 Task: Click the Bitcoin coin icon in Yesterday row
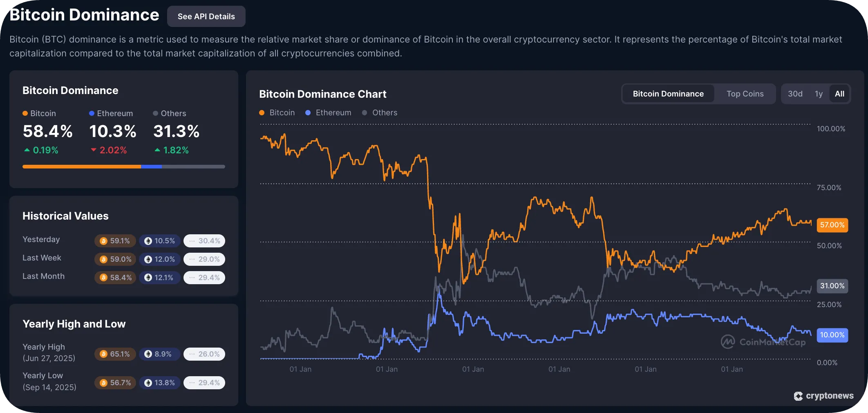tap(103, 241)
